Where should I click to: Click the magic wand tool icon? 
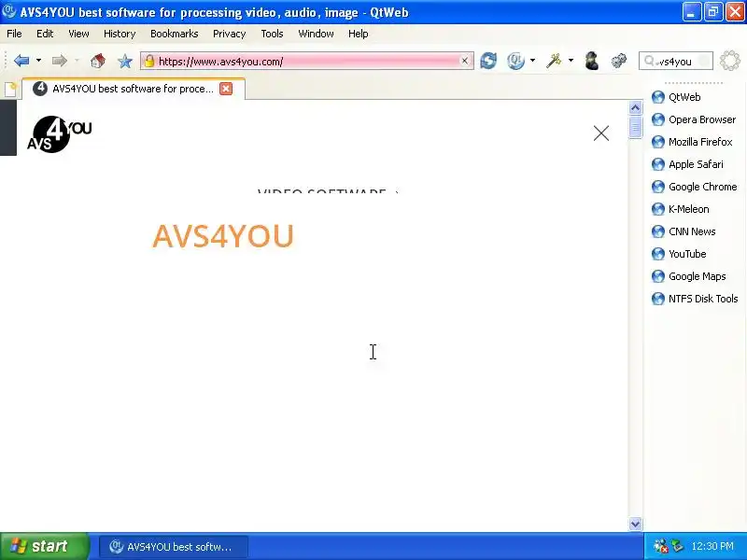tap(554, 61)
